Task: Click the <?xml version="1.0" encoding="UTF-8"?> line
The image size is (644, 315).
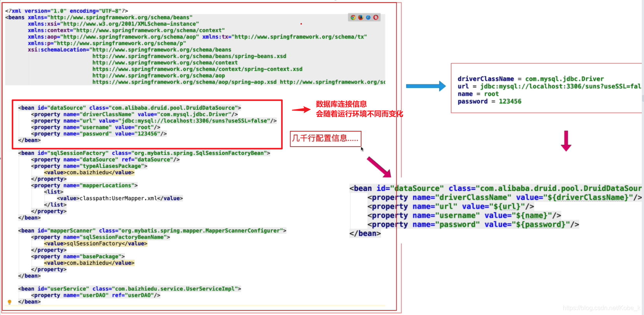Action: (x=66, y=11)
